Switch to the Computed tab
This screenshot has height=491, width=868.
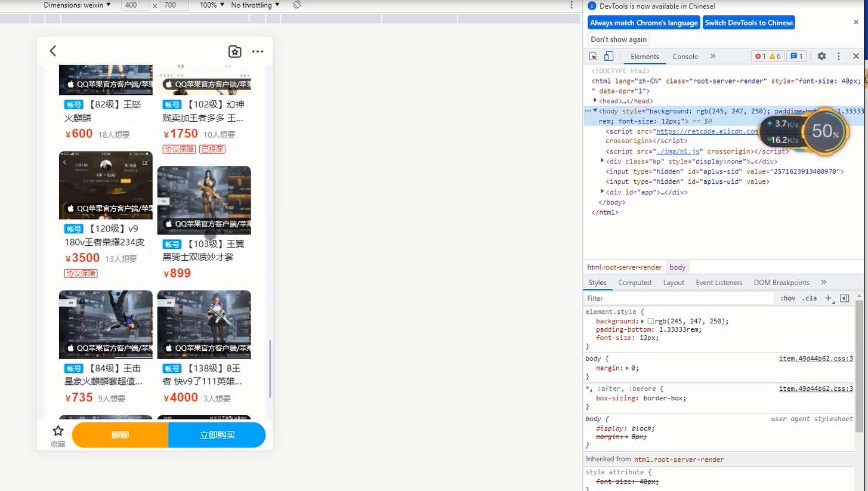tap(635, 283)
